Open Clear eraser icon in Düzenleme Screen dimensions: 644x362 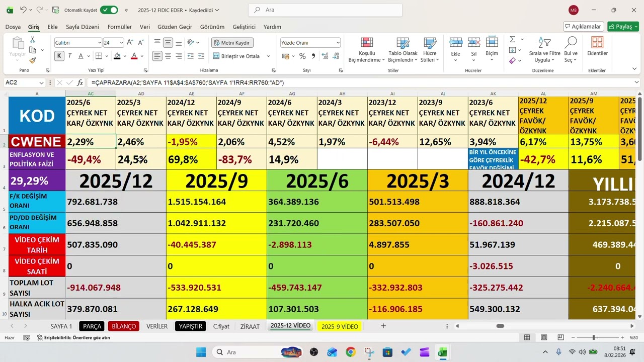512,60
